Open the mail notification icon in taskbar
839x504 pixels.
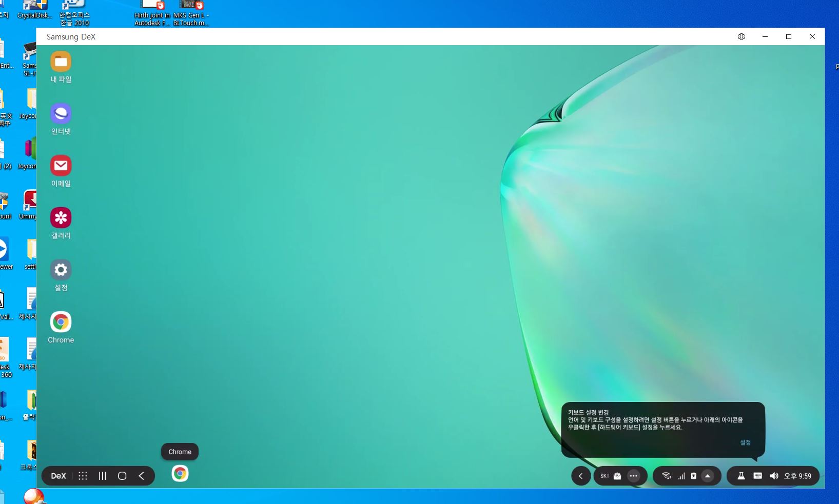(617, 476)
